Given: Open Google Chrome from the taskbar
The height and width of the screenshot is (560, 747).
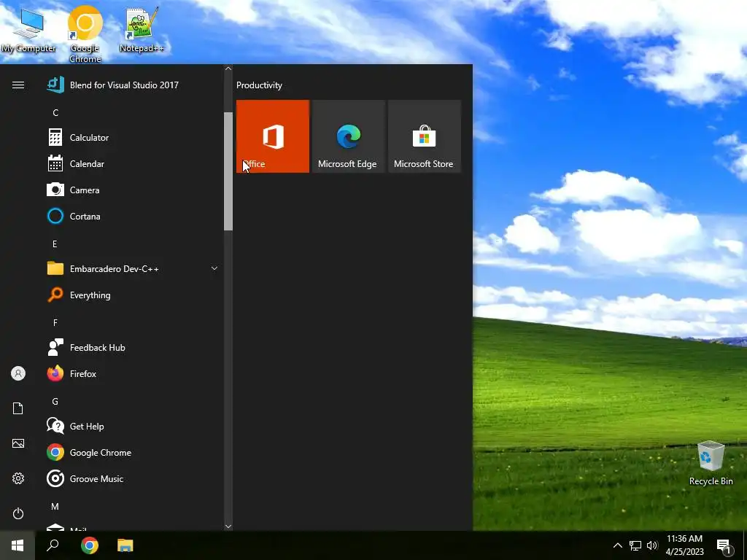Looking at the screenshot, I should 90,545.
